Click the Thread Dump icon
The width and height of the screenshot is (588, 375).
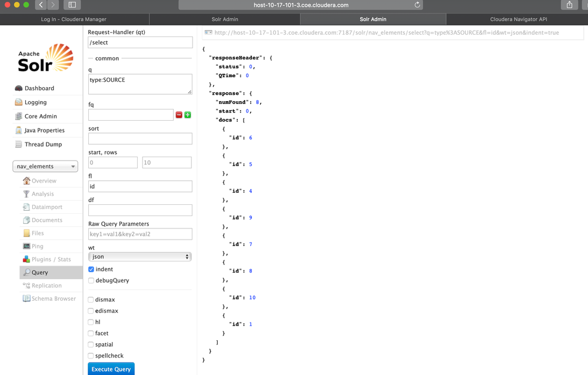18,144
